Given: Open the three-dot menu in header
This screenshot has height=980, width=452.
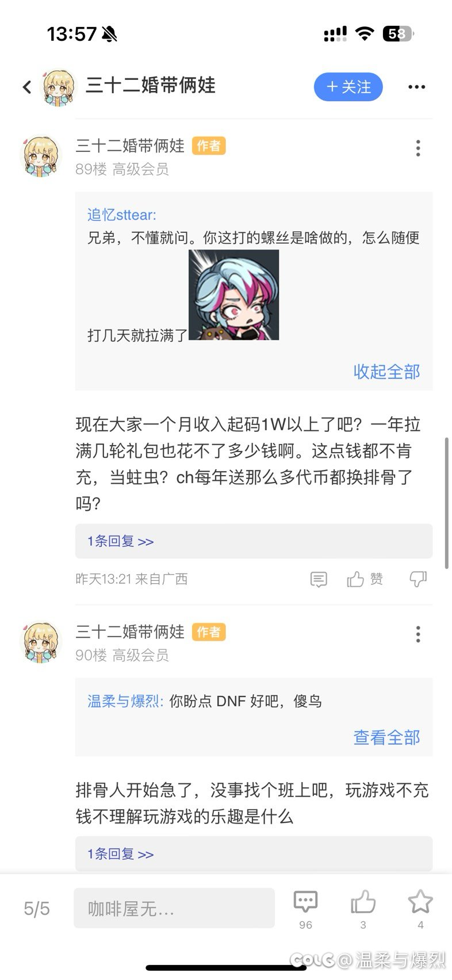Looking at the screenshot, I should coord(416,87).
